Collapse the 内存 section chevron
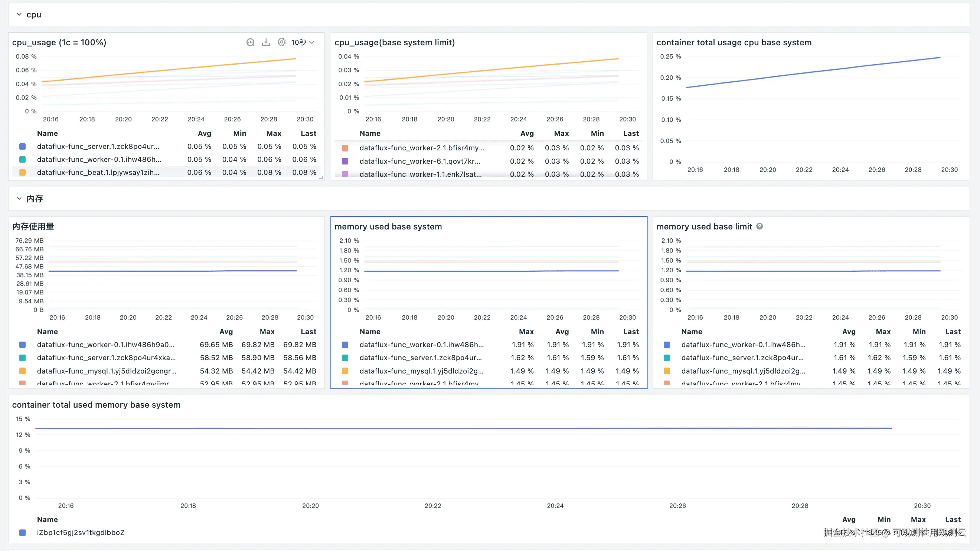Image resolution: width=980 pixels, height=551 pixels. tap(19, 199)
